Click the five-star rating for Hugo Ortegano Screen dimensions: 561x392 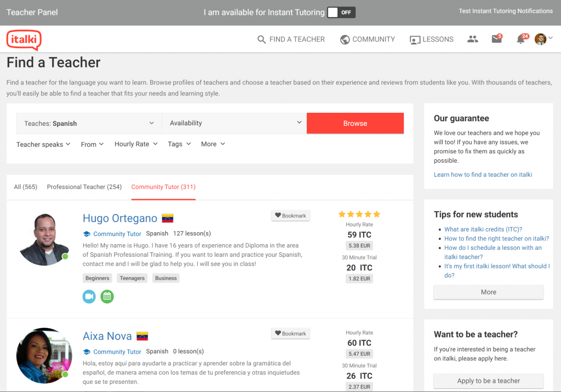(x=359, y=214)
